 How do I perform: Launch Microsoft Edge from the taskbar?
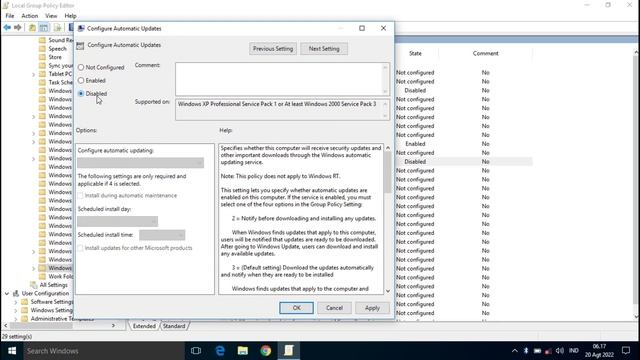point(220,351)
